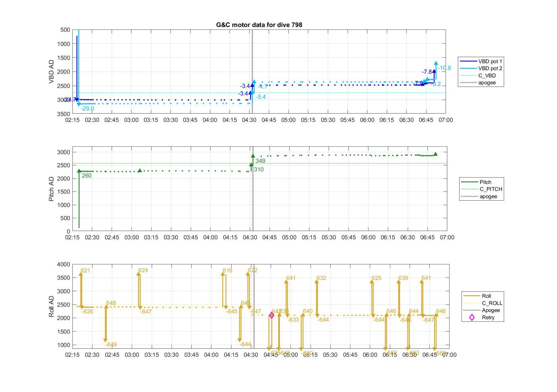Click the '621' roll data label
Viewport: 557px width, 392px height.
86,270
